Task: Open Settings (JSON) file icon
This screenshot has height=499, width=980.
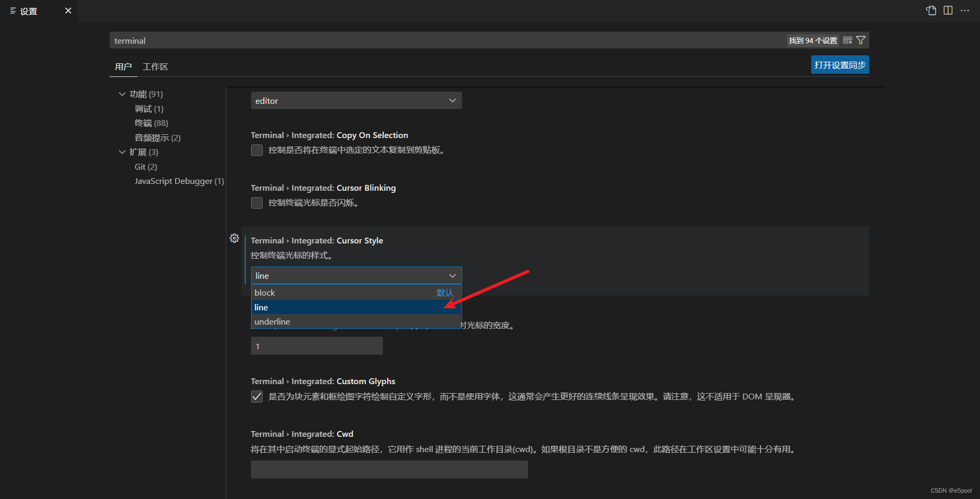Action: tap(931, 11)
